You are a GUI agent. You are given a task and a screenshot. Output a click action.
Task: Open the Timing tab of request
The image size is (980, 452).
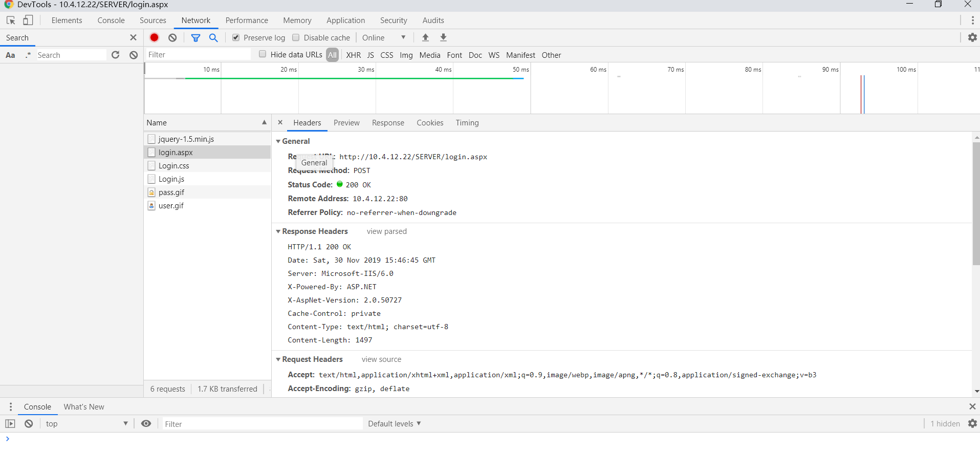pos(467,123)
